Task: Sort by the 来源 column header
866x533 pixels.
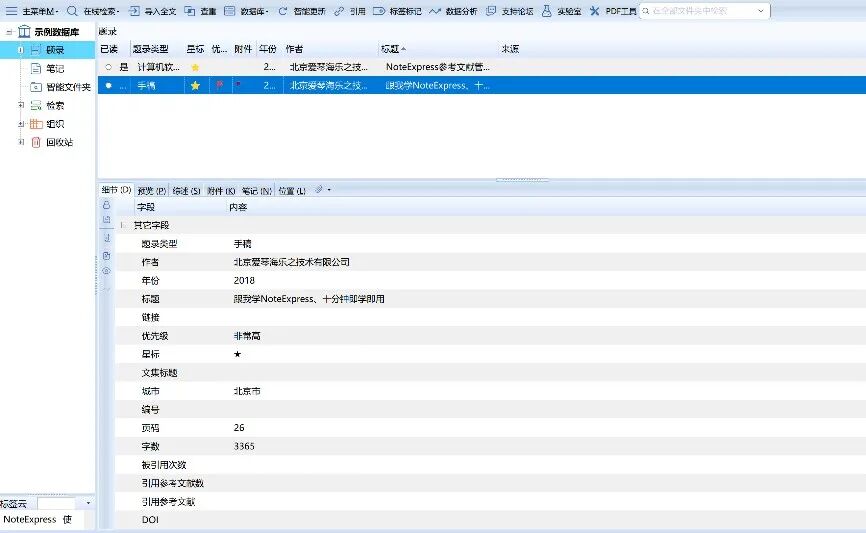Action: pyautogui.click(x=510, y=49)
